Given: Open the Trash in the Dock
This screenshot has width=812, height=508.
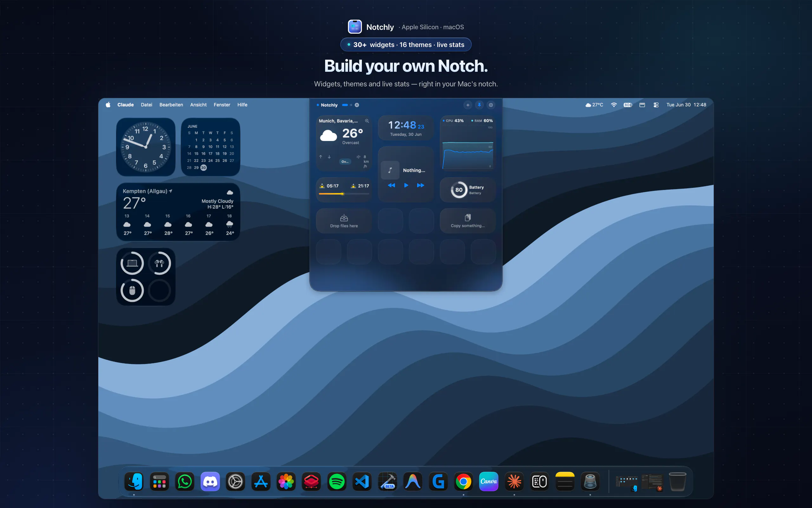Looking at the screenshot, I should 678,481.
